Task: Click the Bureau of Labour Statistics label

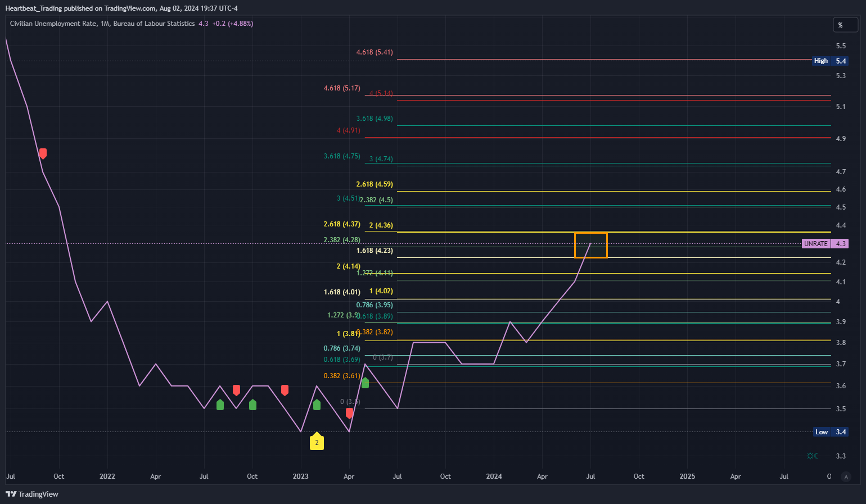Action: tap(154, 24)
